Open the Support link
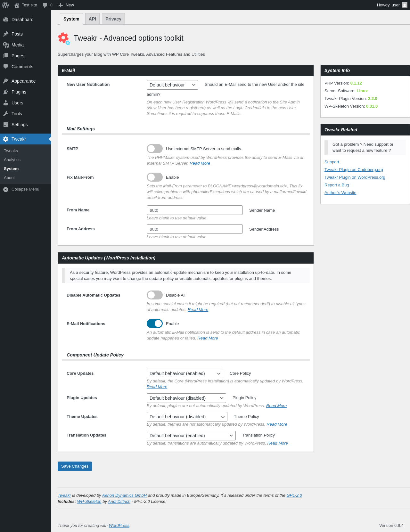Image resolution: width=410 pixels, height=532 pixels. (x=332, y=162)
